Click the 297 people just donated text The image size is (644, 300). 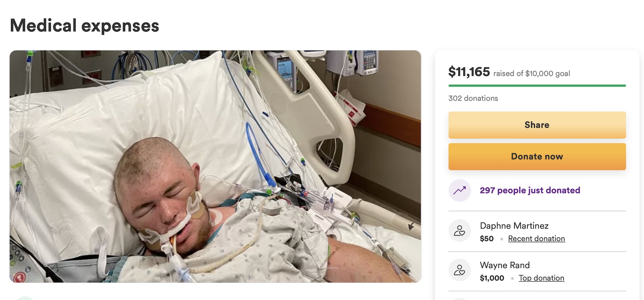(530, 190)
